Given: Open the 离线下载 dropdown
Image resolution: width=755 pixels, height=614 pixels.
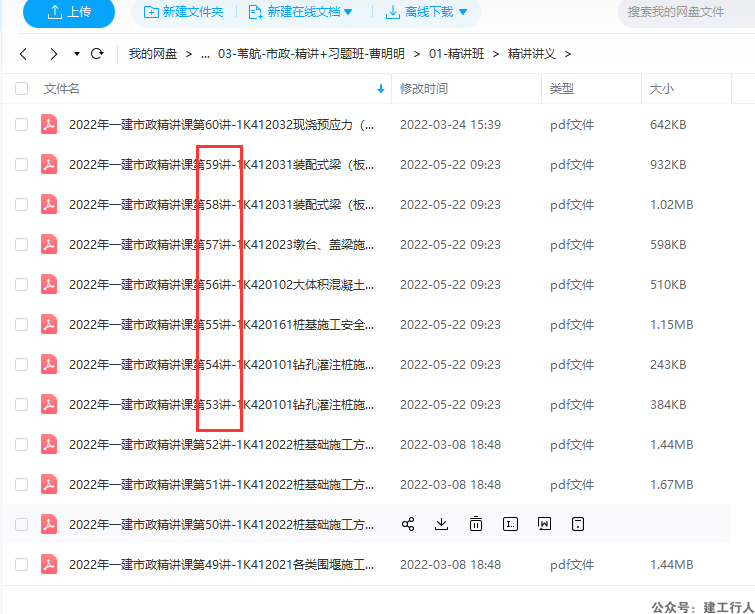Looking at the screenshot, I should pyautogui.click(x=427, y=12).
